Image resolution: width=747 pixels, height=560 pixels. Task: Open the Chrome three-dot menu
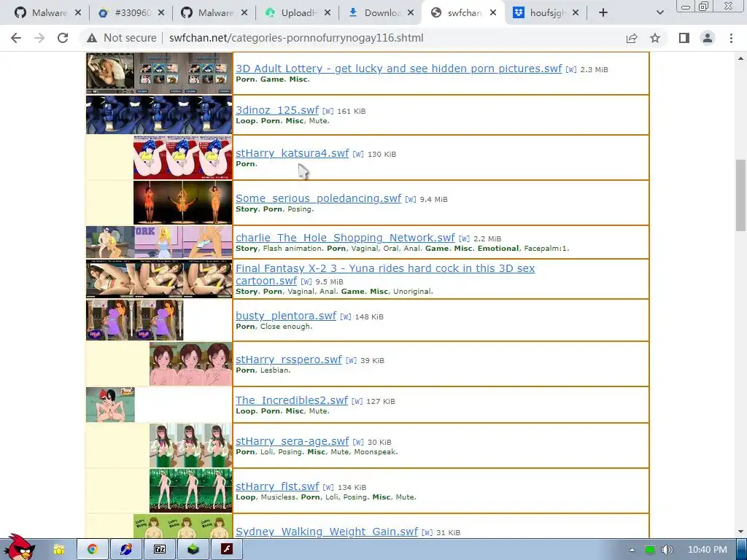pyautogui.click(x=731, y=38)
